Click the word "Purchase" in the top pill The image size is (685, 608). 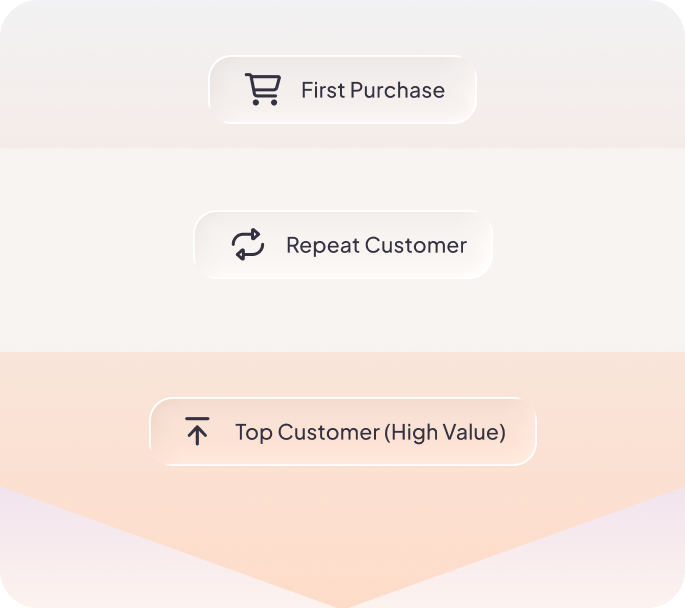pyautogui.click(x=397, y=90)
